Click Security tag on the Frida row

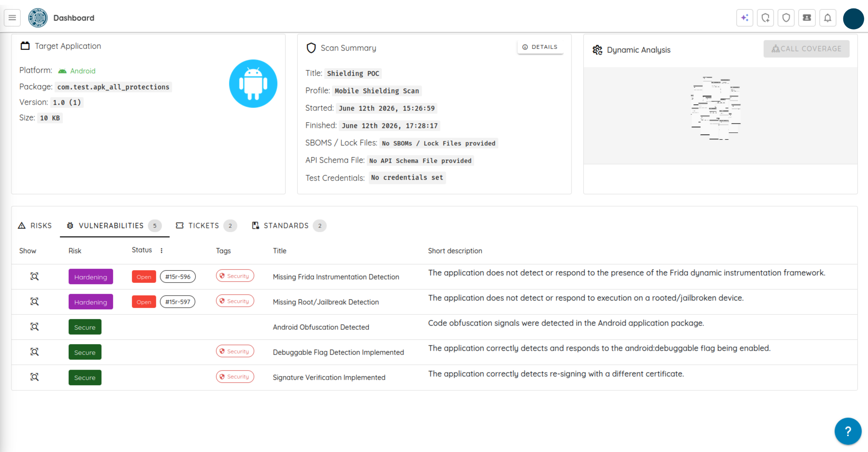[235, 276]
